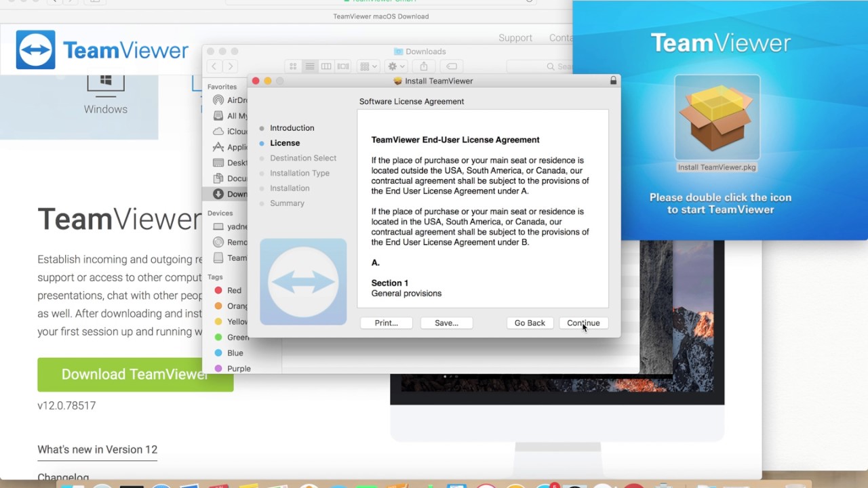Click the Support link on TeamViewer site
Viewport: 868px width, 488px height.
click(x=515, y=38)
